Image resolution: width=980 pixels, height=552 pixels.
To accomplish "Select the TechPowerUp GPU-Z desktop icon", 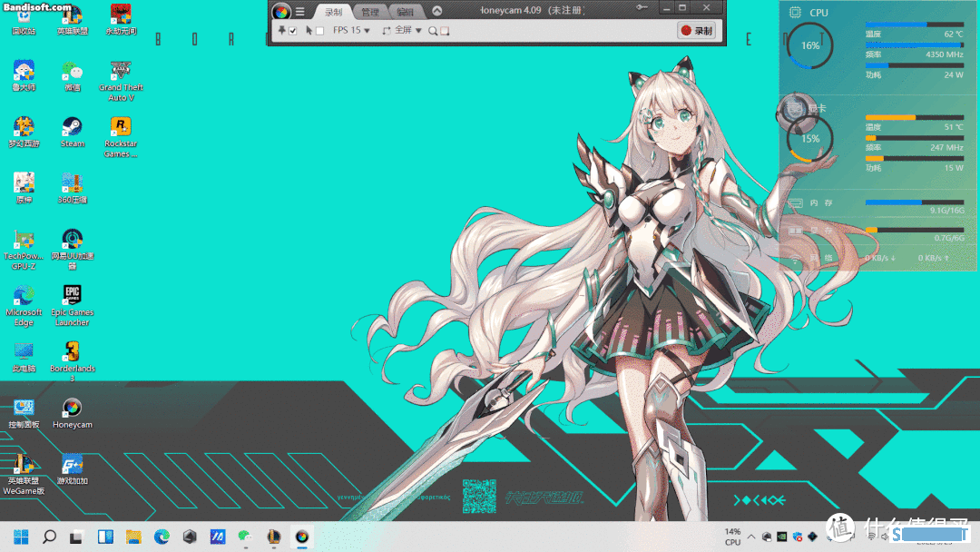I will (x=24, y=250).
